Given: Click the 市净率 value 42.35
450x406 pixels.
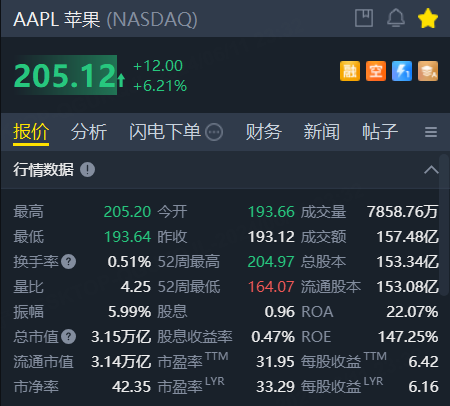Looking at the screenshot, I should (131, 387).
